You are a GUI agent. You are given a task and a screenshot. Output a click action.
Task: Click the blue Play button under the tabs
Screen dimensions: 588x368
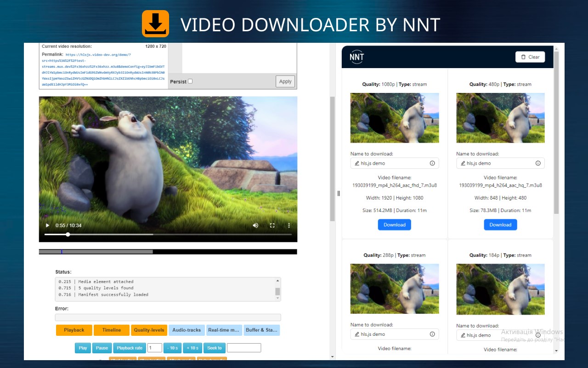point(83,348)
